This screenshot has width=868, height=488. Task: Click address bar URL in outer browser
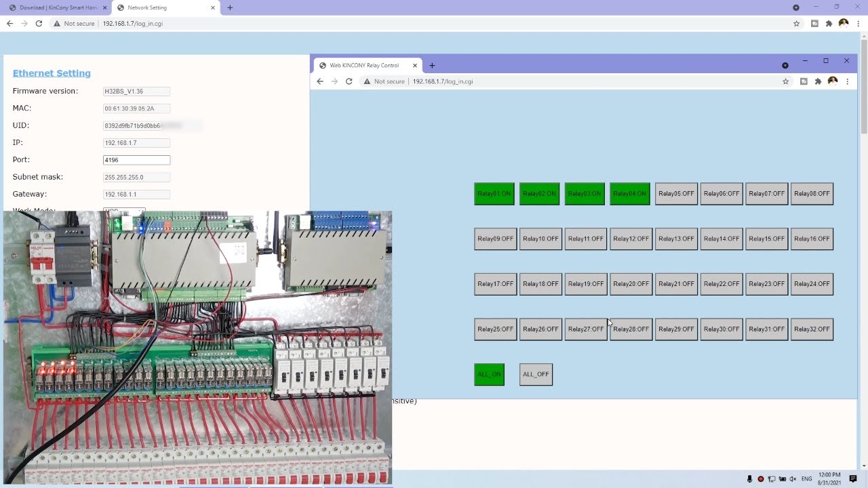point(133,23)
